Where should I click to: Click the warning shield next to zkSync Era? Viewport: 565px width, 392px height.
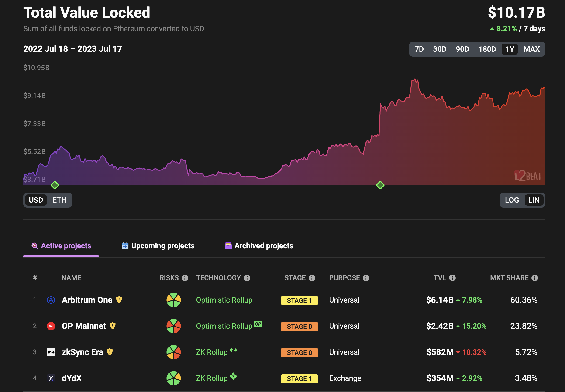coord(110,352)
